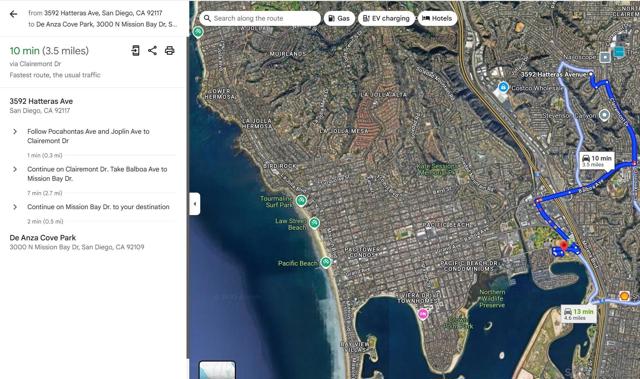Select the Law Street Beach marker

(x=314, y=223)
